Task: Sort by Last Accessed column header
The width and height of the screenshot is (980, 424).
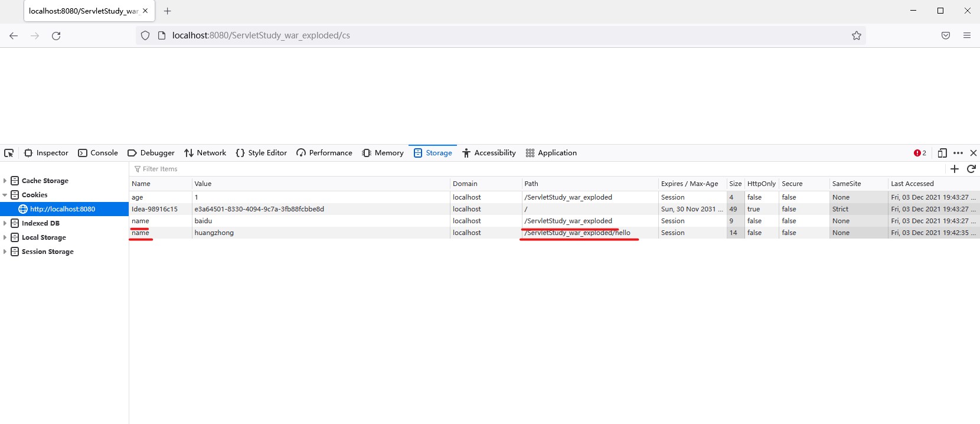Action: tap(934, 184)
